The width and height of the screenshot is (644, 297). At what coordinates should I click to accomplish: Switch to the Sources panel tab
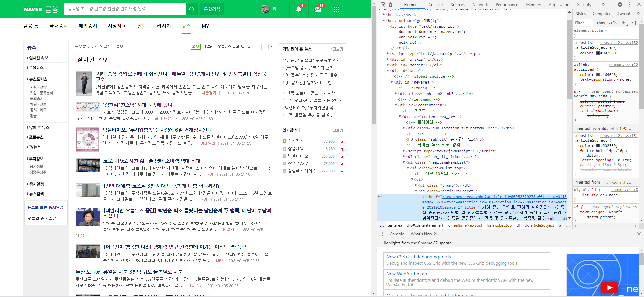coord(457,5)
